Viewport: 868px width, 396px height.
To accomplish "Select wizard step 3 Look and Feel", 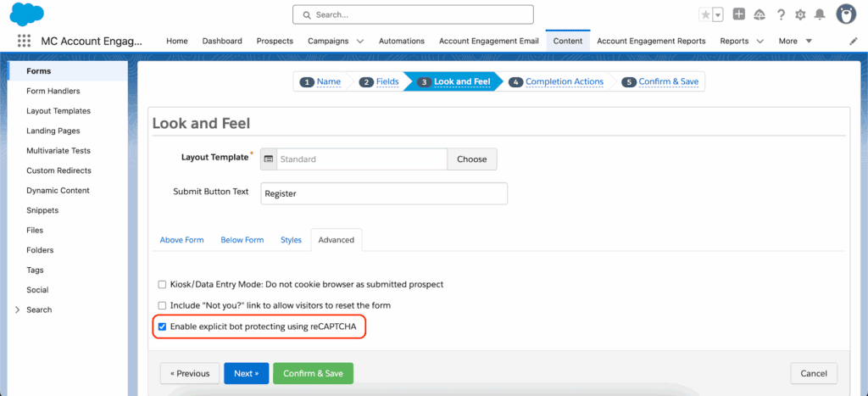I will (x=455, y=81).
